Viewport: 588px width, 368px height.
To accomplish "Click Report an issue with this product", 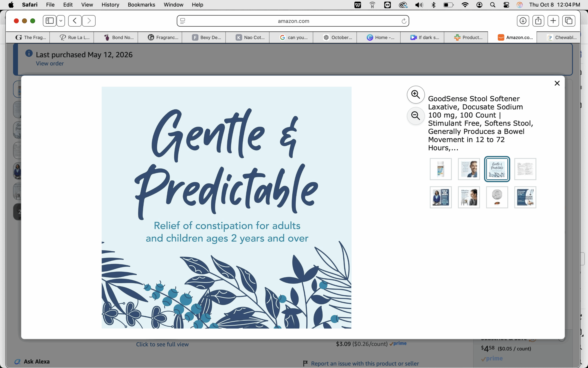I will pyautogui.click(x=365, y=363).
